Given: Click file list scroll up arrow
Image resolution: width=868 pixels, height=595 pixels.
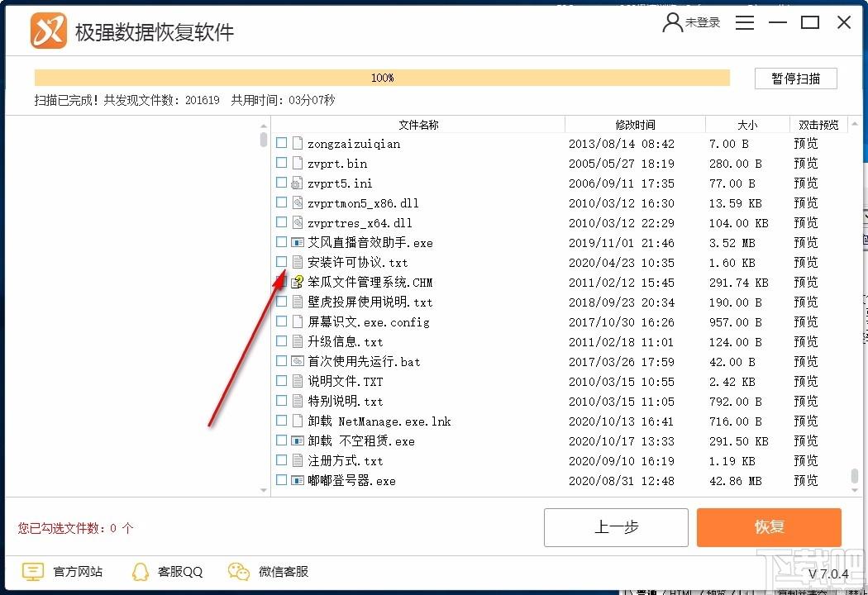Looking at the screenshot, I should [855, 124].
